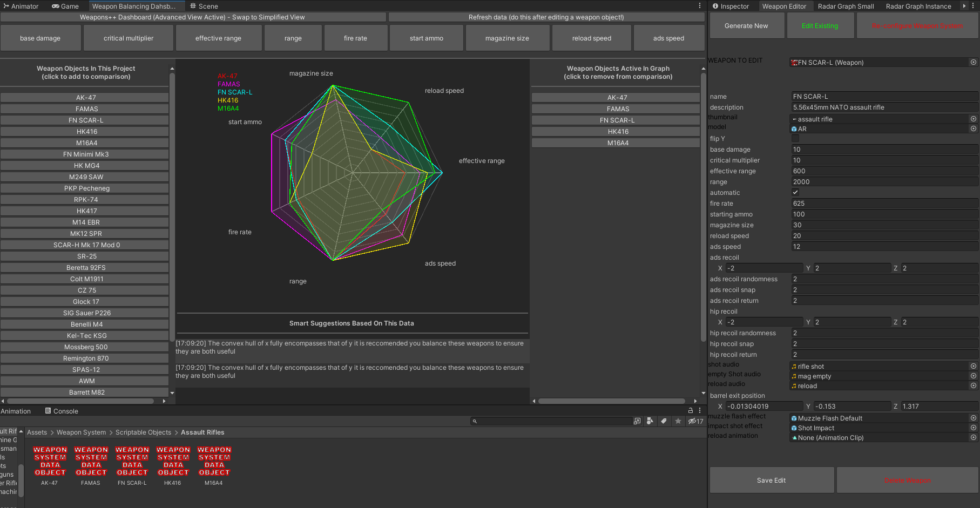Click the Weapon System breadcrumb

tap(82, 432)
